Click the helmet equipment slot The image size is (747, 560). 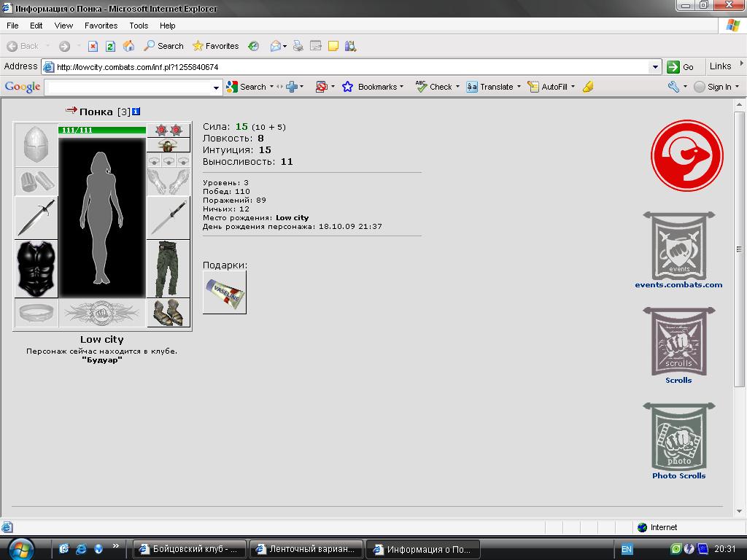(x=36, y=145)
